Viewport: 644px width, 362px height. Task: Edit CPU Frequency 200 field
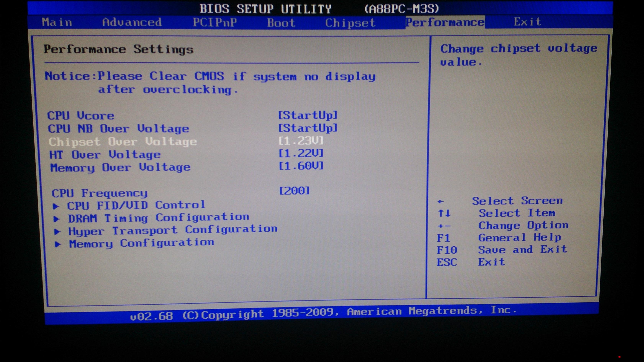pyautogui.click(x=294, y=191)
